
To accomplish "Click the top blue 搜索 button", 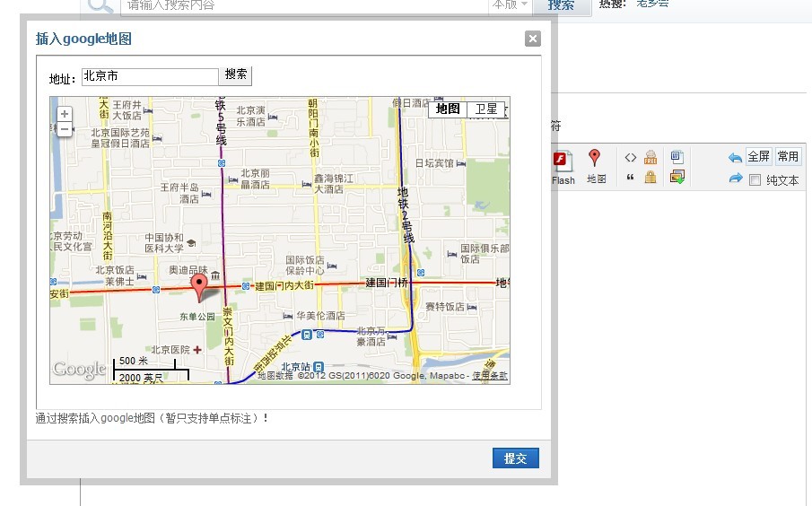I will pyautogui.click(x=562, y=5).
